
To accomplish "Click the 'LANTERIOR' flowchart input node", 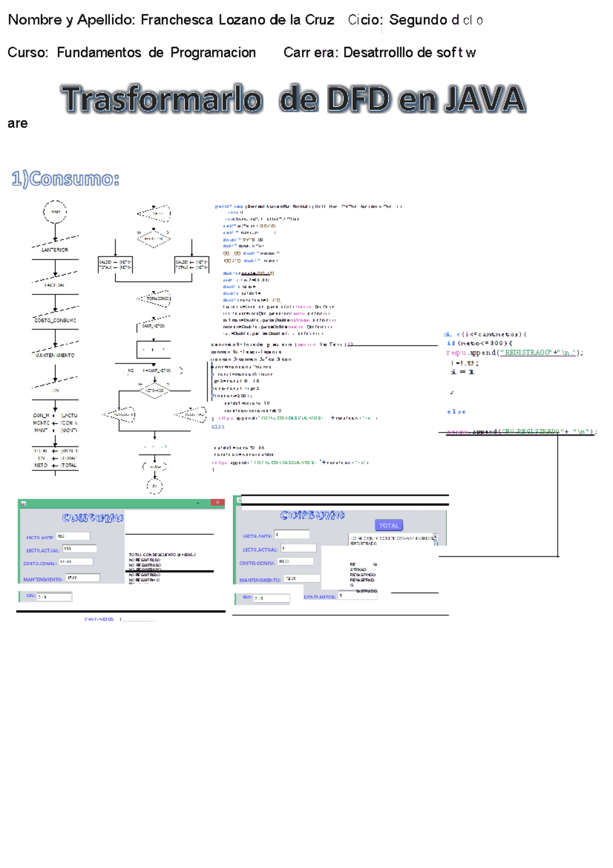I will click(55, 247).
